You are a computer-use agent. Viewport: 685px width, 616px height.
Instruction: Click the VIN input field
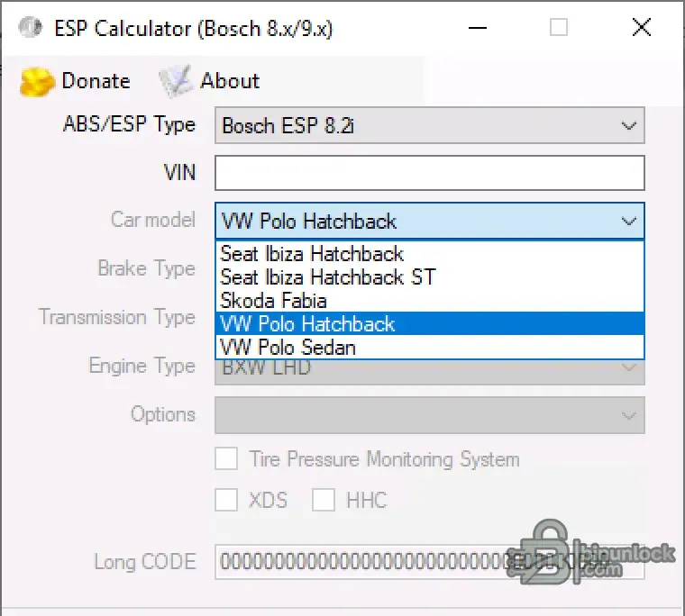[429, 173]
